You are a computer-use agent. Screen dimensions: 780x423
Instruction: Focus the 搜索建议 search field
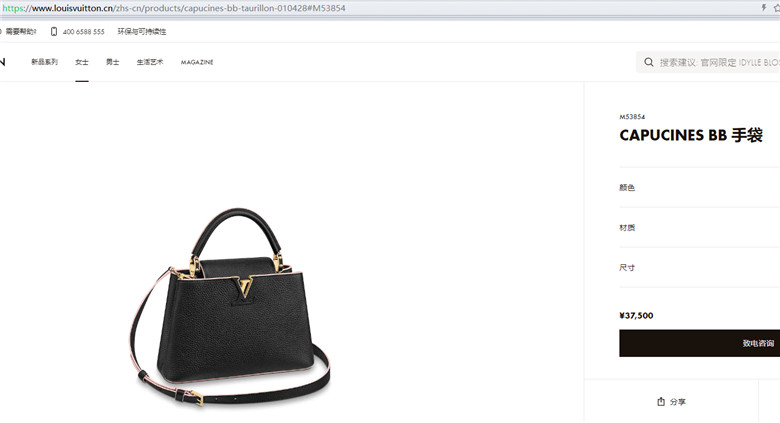(x=708, y=62)
